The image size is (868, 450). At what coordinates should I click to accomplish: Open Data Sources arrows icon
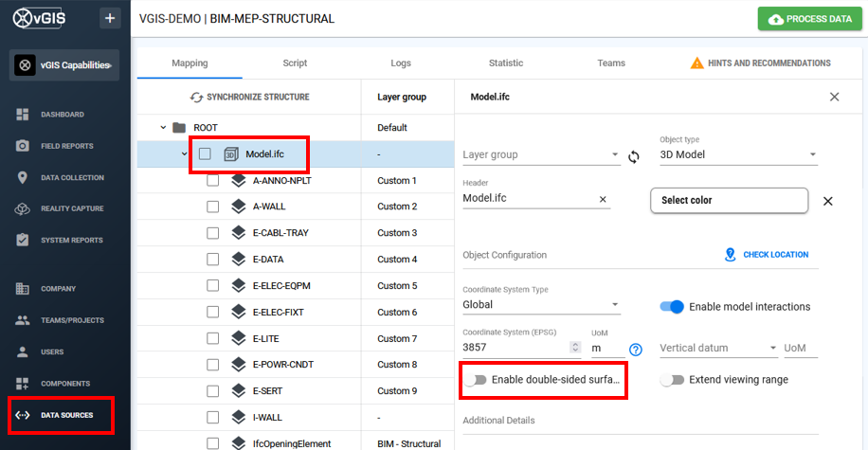click(22, 415)
